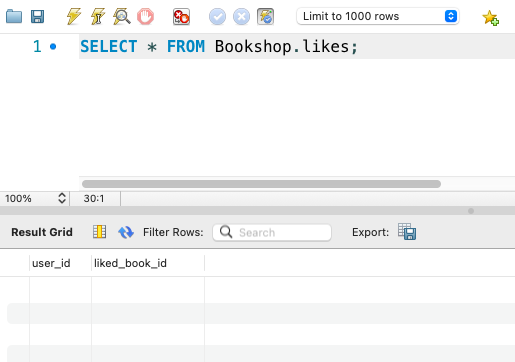Image resolution: width=515 pixels, height=362 pixels.
Task: Add query to favorites star icon
Action: tap(490, 18)
